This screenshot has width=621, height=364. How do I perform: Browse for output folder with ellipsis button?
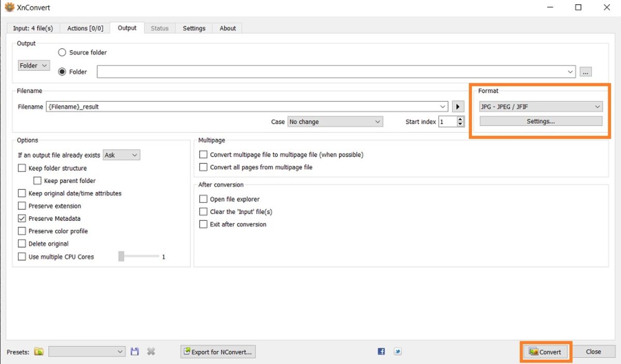coord(585,72)
